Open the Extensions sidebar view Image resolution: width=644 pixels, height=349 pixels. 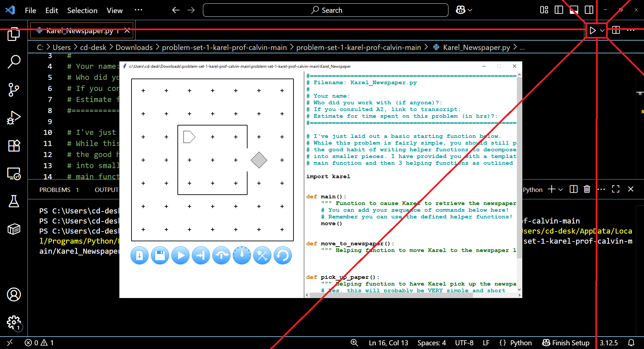point(14,146)
